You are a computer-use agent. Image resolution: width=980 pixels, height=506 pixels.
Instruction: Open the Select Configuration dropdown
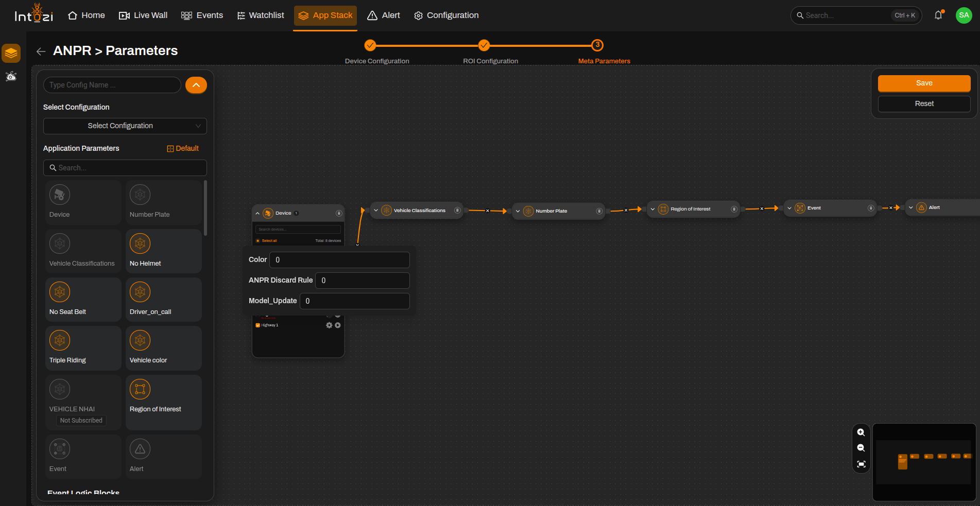pos(125,126)
